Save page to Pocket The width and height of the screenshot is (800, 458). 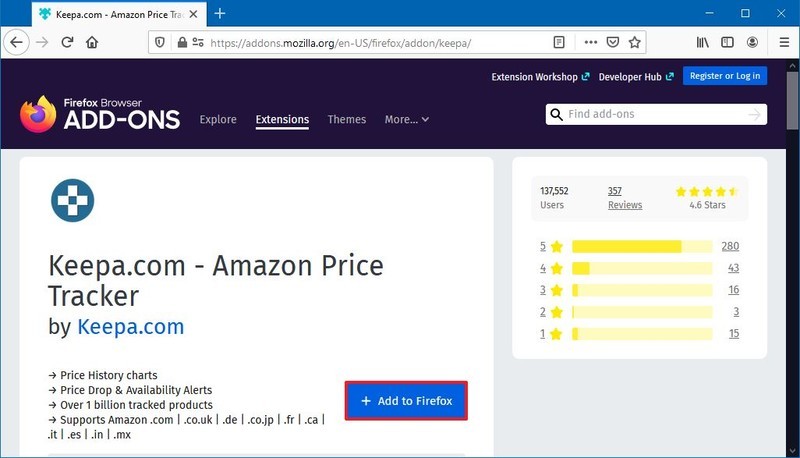tap(613, 42)
